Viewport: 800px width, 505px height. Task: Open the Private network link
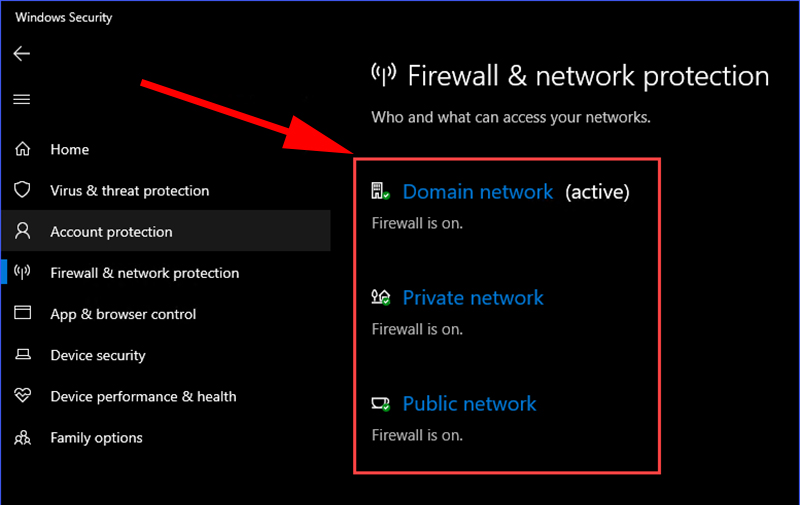tap(473, 298)
